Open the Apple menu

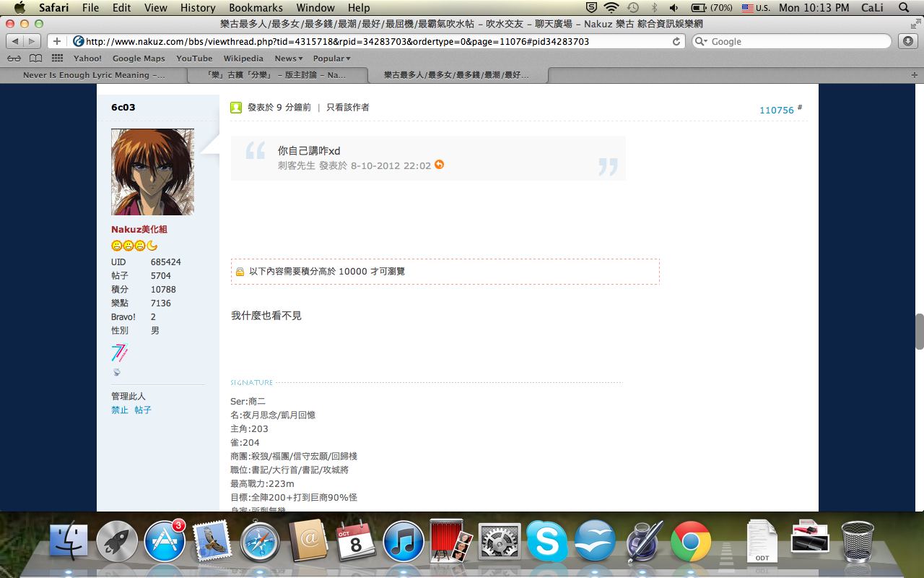pyautogui.click(x=19, y=8)
